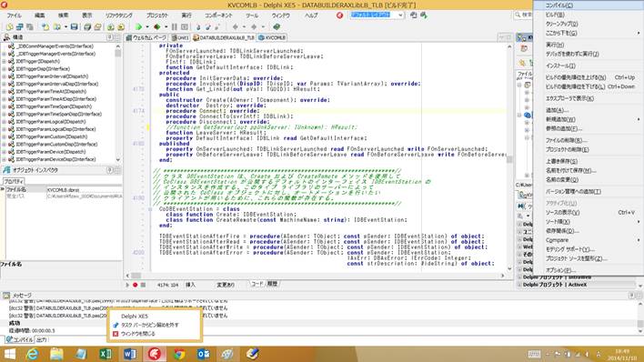Switch to the Unit1 editor tab
This screenshot has height=362, width=644.
click(x=180, y=37)
